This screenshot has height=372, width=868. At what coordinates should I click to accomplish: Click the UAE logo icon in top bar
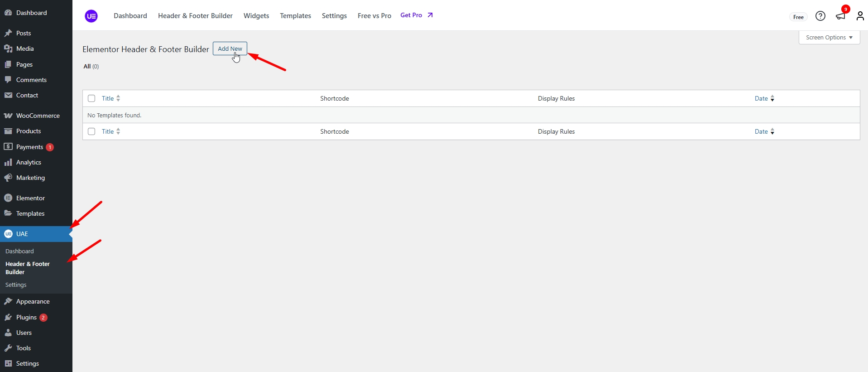tap(91, 16)
